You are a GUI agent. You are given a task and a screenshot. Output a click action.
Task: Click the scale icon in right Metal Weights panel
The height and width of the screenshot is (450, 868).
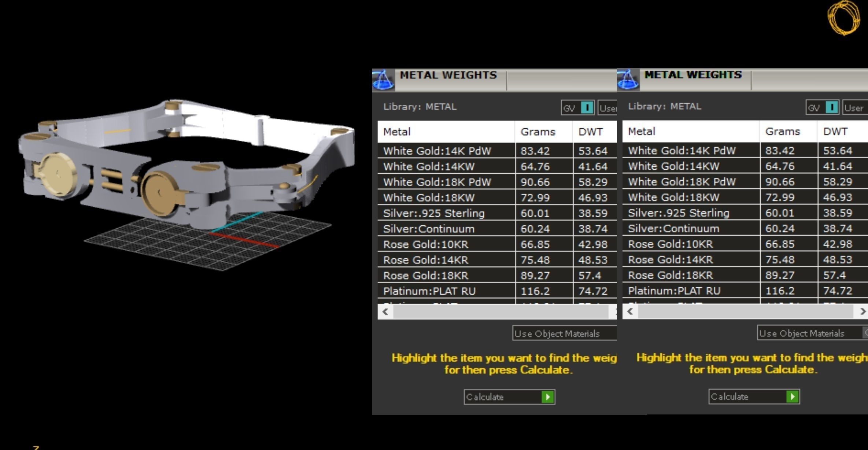[x=628, y=80]
